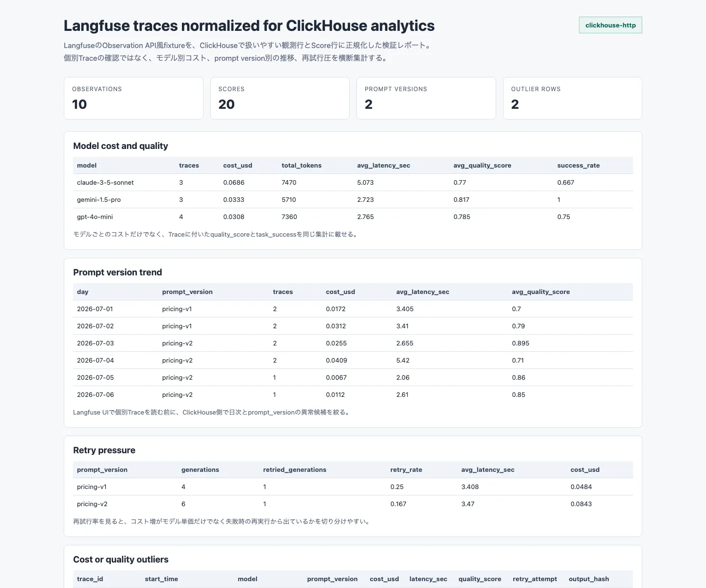Click prompt_version header in Prompt version trend table
706x588 pixels.
[x=187, y=292]
